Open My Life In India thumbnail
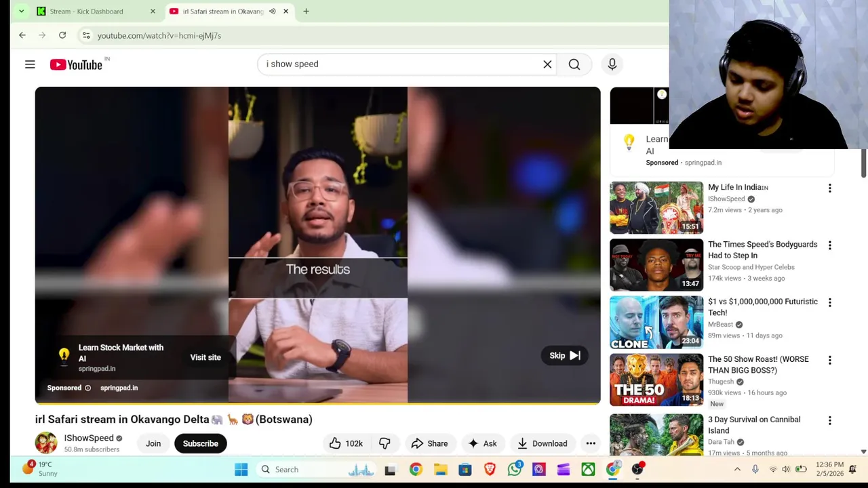 pos(656,207)
